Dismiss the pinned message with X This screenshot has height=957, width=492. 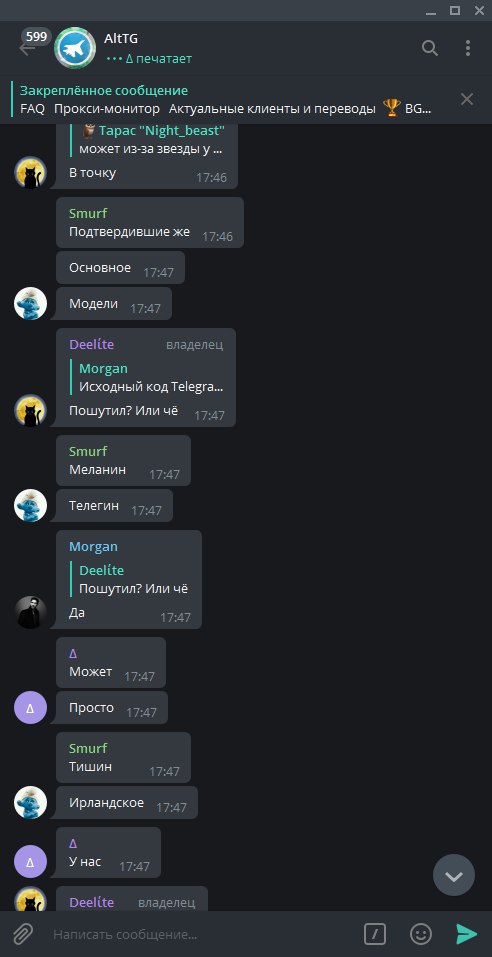click(x=467, y=99)
